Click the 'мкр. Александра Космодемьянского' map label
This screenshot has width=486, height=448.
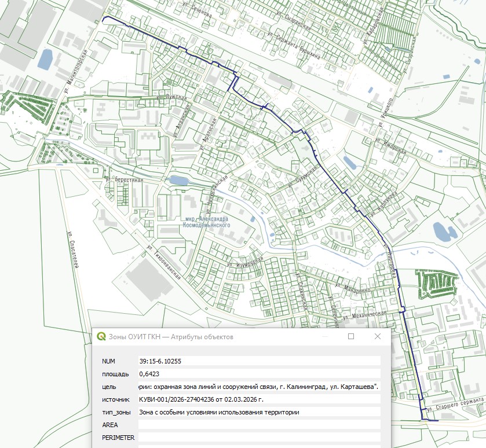pos(207,223)
